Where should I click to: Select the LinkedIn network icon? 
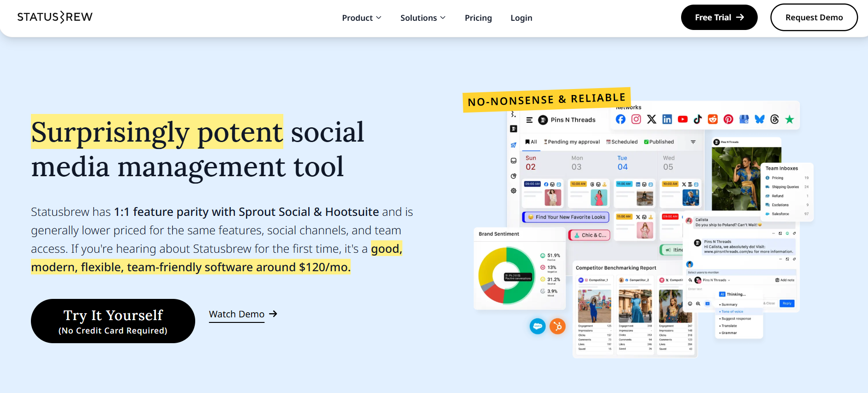coord(667,119)
